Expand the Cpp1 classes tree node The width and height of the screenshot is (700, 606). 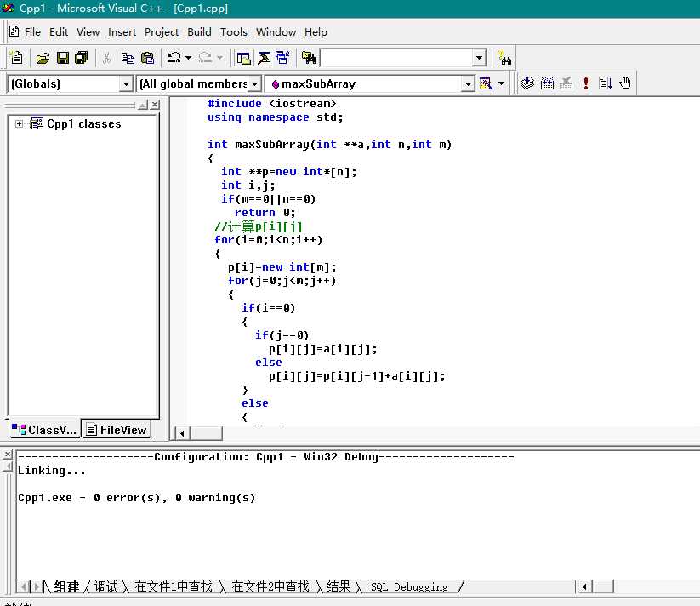pyautogui.click(x=19, y=123)
